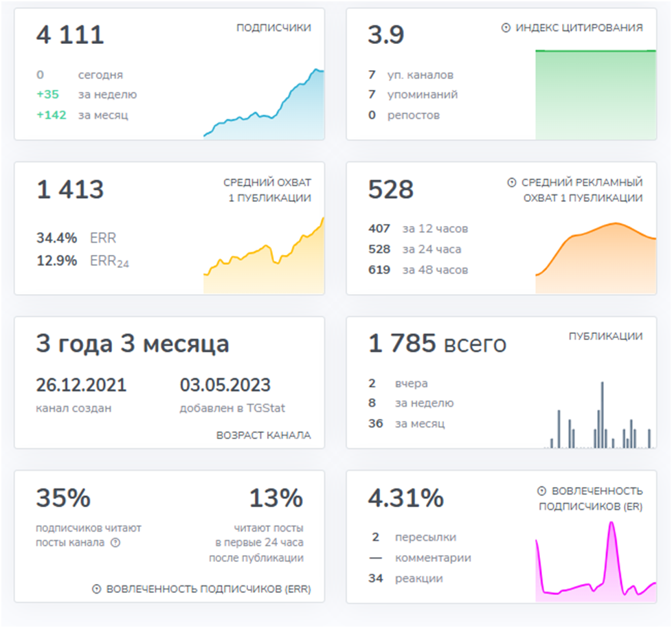Open the ИНДЕКС ЦИТИРОВАНИЯ title link
This screenshot has height=628, width=672.
(579, 28)
